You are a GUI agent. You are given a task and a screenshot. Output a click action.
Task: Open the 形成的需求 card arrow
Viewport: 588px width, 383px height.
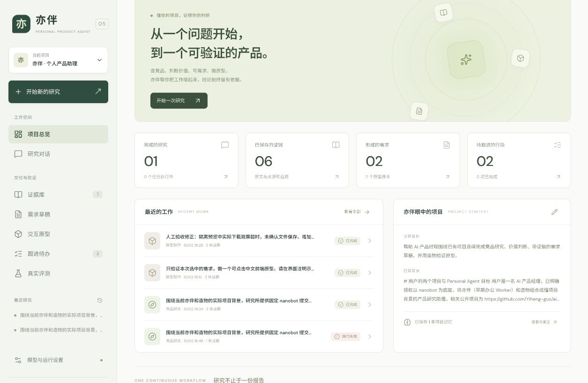click(x=447, y=177)
